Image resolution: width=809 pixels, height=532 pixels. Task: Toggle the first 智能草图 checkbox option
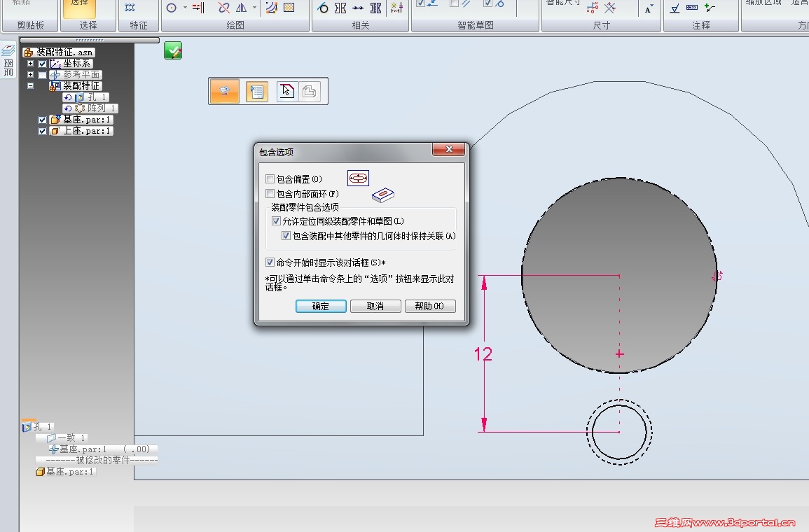point(421,3)
